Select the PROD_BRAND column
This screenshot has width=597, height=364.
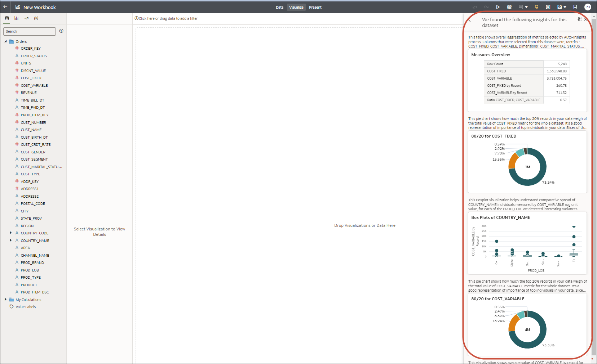pos(32,262)
